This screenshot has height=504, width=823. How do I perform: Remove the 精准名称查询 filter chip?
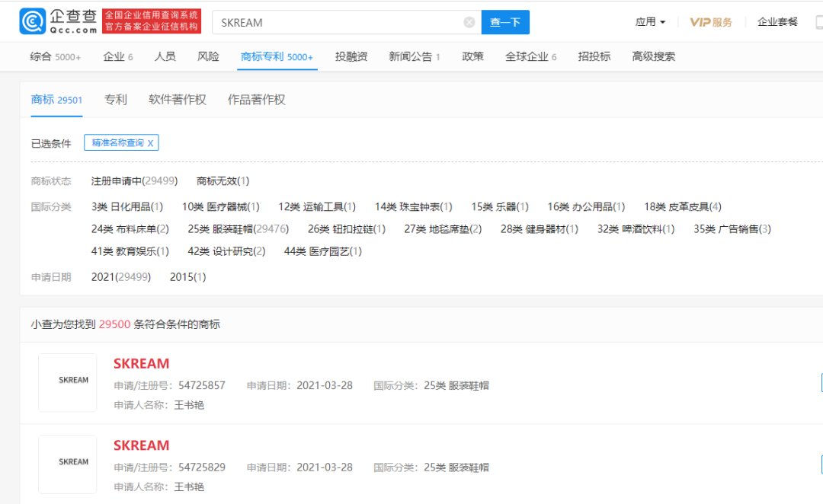(151, 142)
